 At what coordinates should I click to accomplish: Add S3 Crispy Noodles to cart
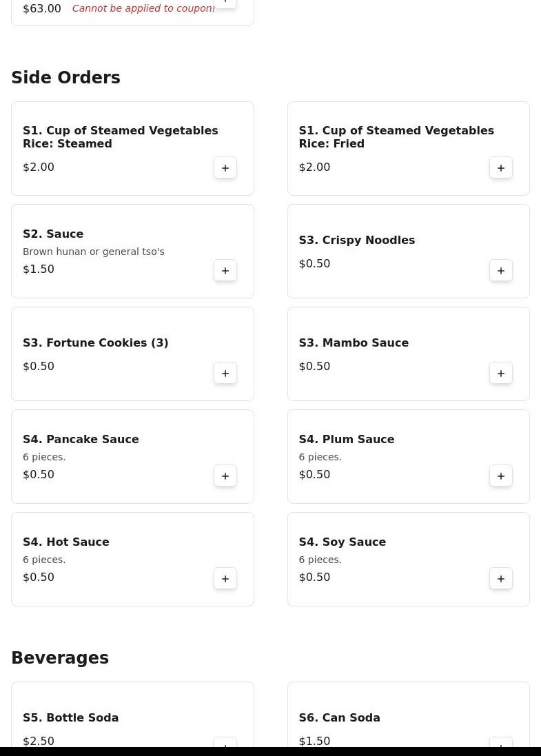(x=501, y=270)
